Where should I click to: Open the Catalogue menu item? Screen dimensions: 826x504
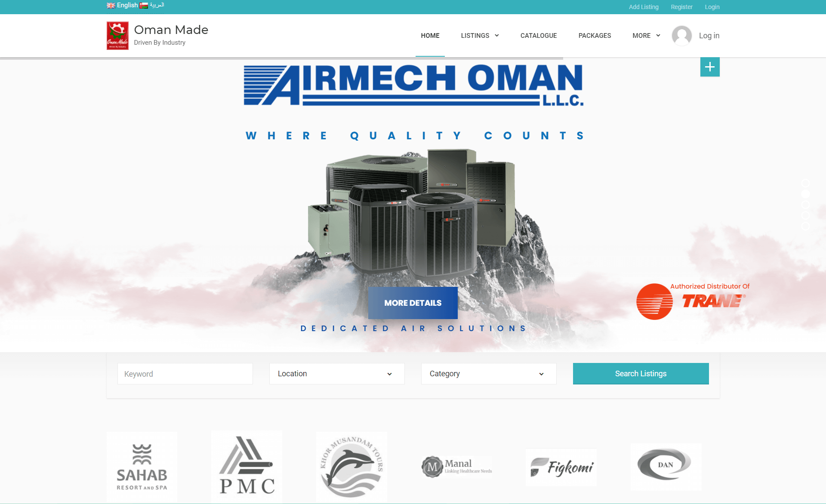[x=539, y=36]
